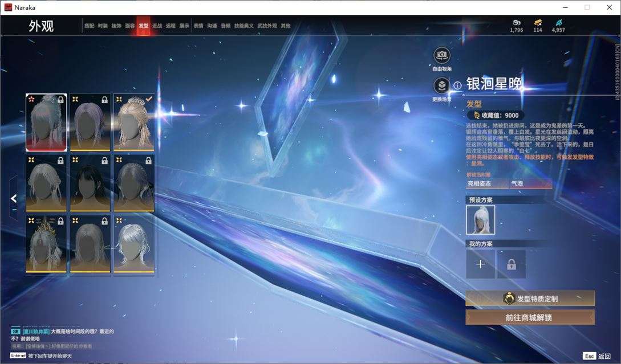This screenshot has height=364, width=621.
Task: Click the 我的方案 section label
Action: click(481, 244)
